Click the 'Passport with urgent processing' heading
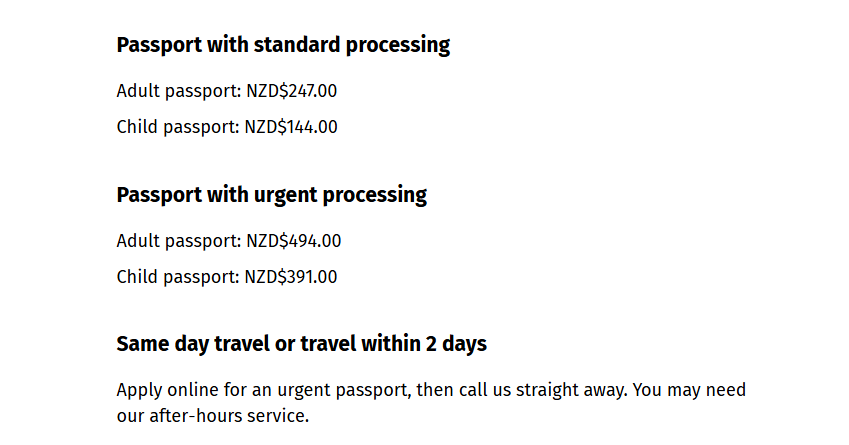Image resolution: width=849 pixels, height=445 pixels. pyautogui.click(x=271, y=195)
